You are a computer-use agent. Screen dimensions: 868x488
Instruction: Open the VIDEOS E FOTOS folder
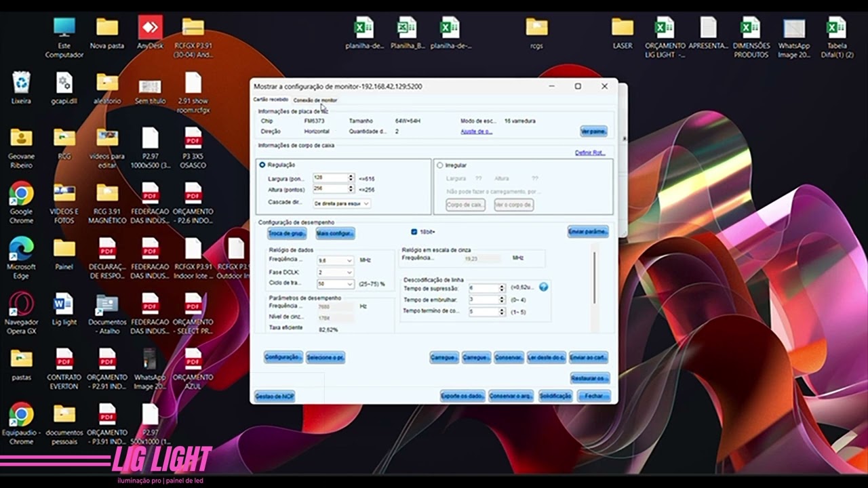pyautogui.click(x=64, y=203)
